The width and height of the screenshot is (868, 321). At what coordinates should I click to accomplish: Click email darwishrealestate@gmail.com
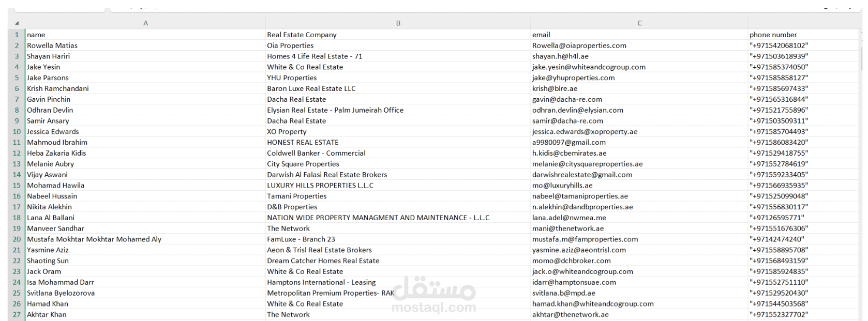(639, 175)
